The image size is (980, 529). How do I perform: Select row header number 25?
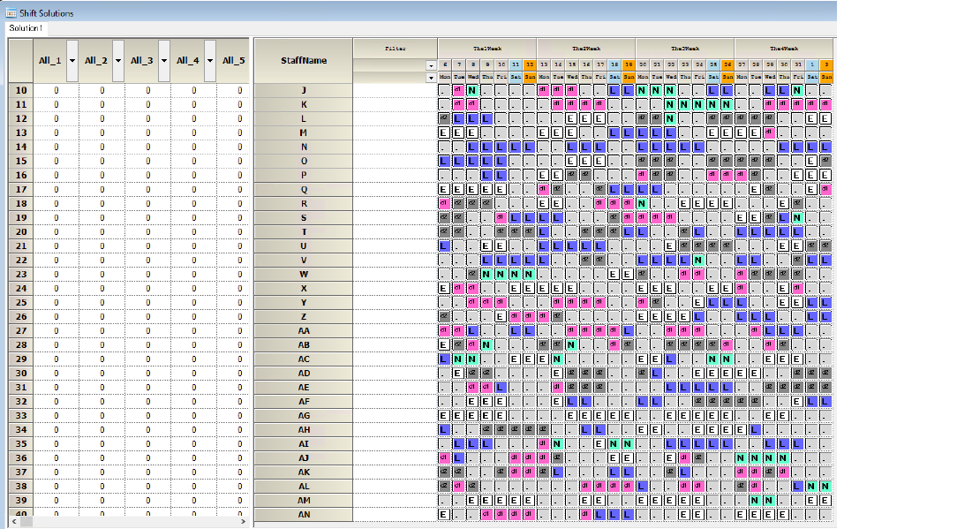[20, 302]
